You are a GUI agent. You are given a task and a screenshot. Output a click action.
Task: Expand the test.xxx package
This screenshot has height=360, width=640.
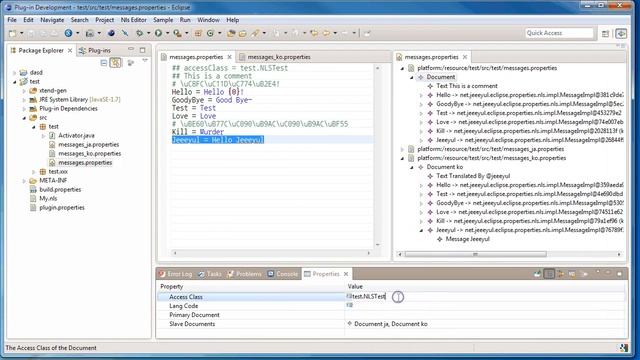point(34,171)
